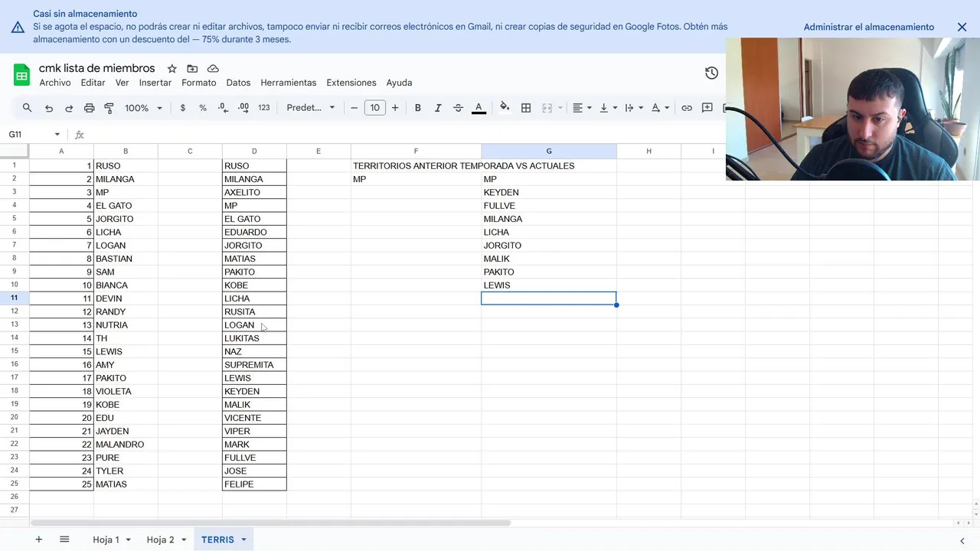Insert link icon in toolbar
Image resolution: width=980 pixels, height=551 pixels.
(x=687, y=108)
